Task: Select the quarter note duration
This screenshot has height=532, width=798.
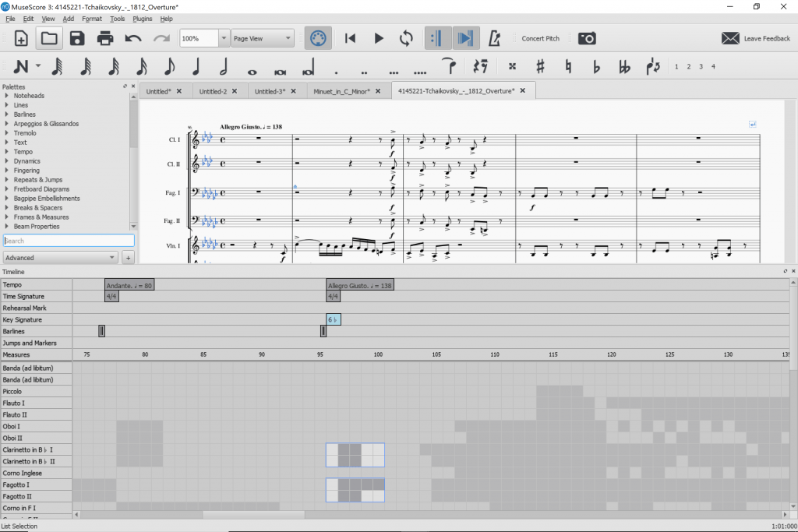Action: point(196,67)
